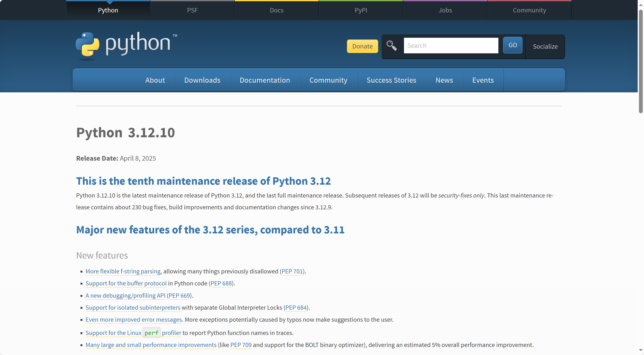Go to the PyPI top tab

361,10
